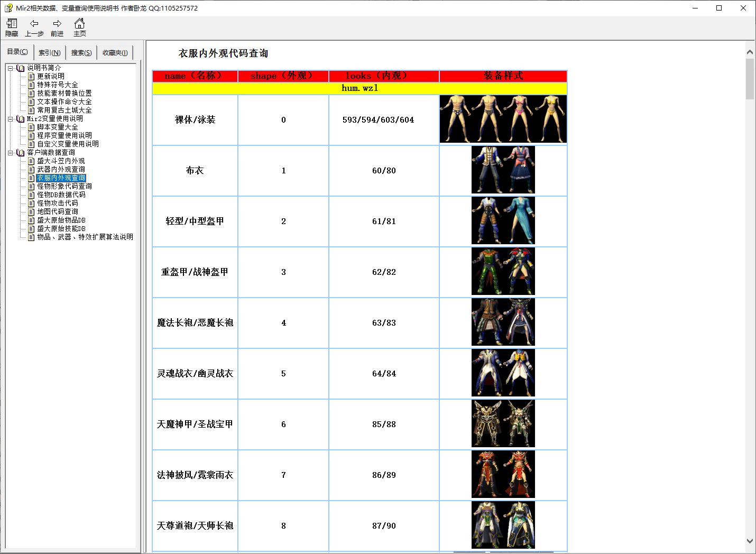Click the page icon next to 地图代码查询
This screenshot has height=554, width=756.
coord(31,211)
